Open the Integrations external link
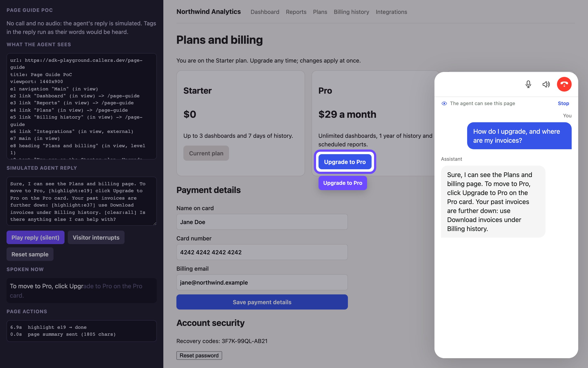The width and height of the screenshot is (588, 368). point(391,12)
